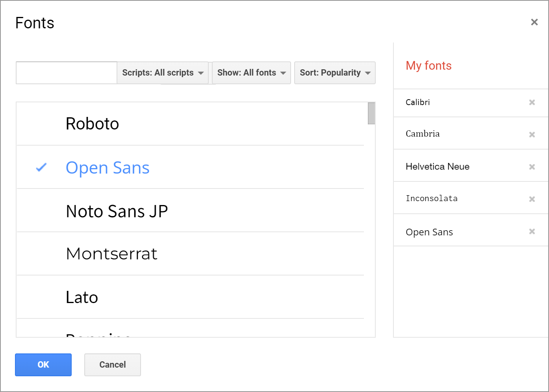Image resolution: width=549 pixels, height=392 pixels.
Task: Deselect the checked Open Sans font
Action: pyautogui.click(x=190, y=167)
